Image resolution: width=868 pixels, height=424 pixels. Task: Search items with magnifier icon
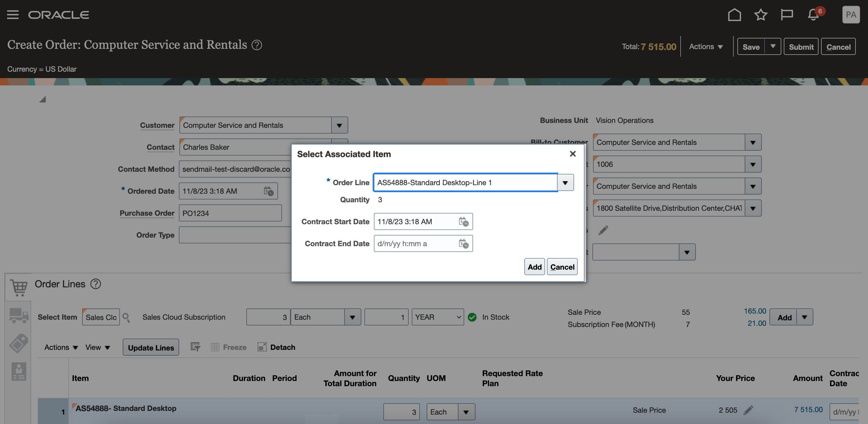[x=126, y=317]
